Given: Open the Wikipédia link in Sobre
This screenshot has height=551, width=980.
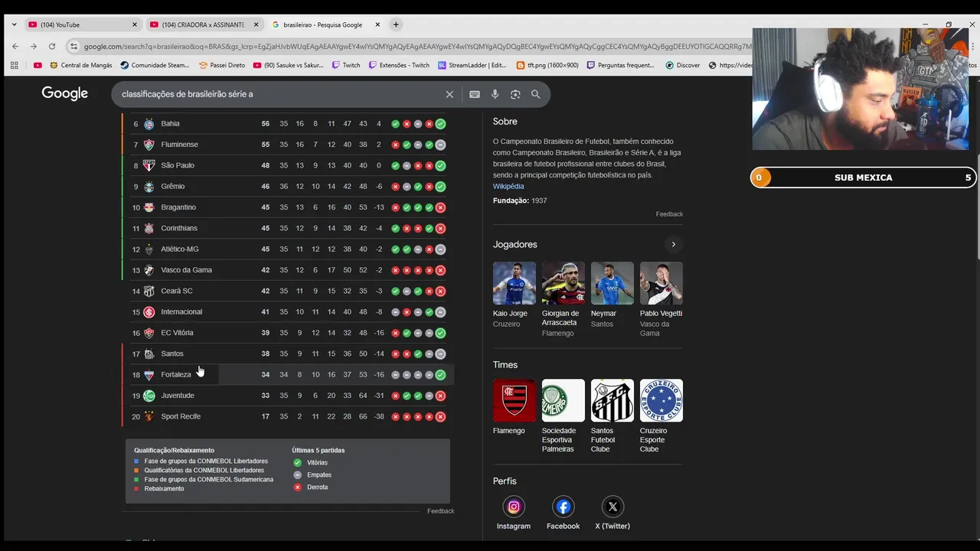Looking at the screenshot, I should pos(508,186).
